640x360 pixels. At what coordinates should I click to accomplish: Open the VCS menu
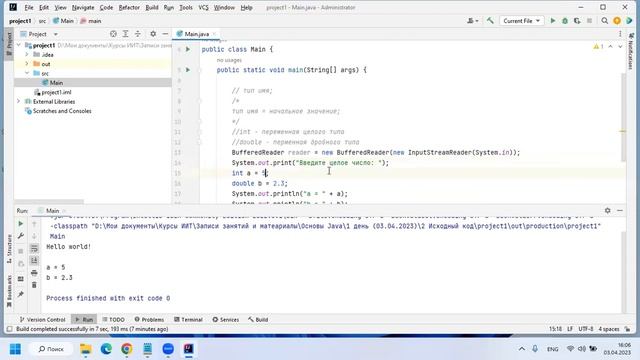[203, 7]
